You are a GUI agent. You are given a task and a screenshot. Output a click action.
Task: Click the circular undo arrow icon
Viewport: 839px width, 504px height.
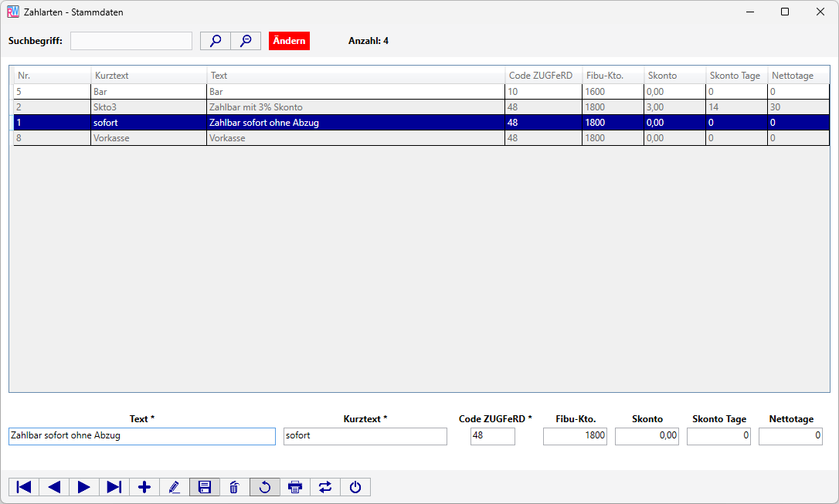[265, 487]
